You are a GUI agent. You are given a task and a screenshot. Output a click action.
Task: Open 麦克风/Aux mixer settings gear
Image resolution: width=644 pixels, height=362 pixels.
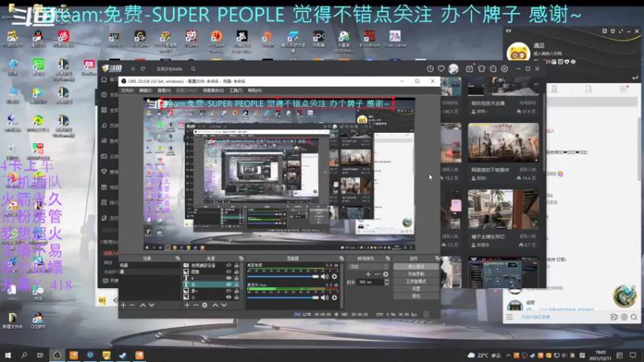click(x=334, y=297)
